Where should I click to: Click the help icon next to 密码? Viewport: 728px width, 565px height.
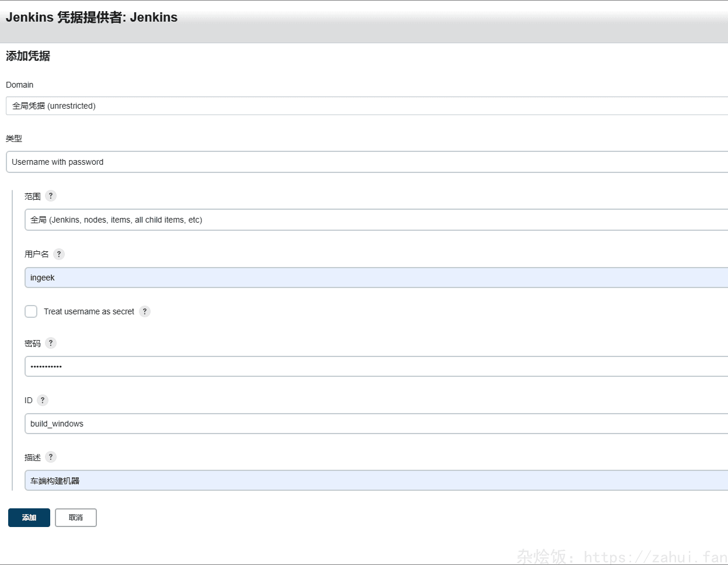(x=51, y=343)
